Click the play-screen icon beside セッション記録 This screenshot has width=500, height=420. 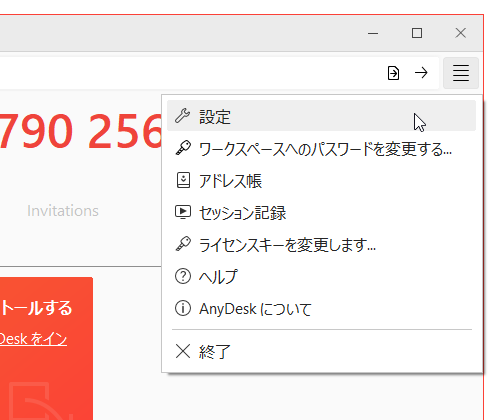tap(183, 212)
